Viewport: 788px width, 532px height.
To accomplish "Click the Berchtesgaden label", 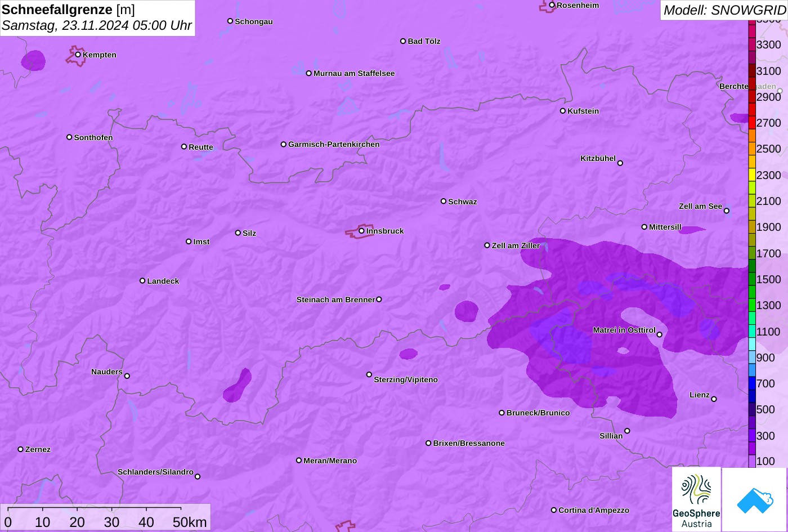I will point(747,86).
